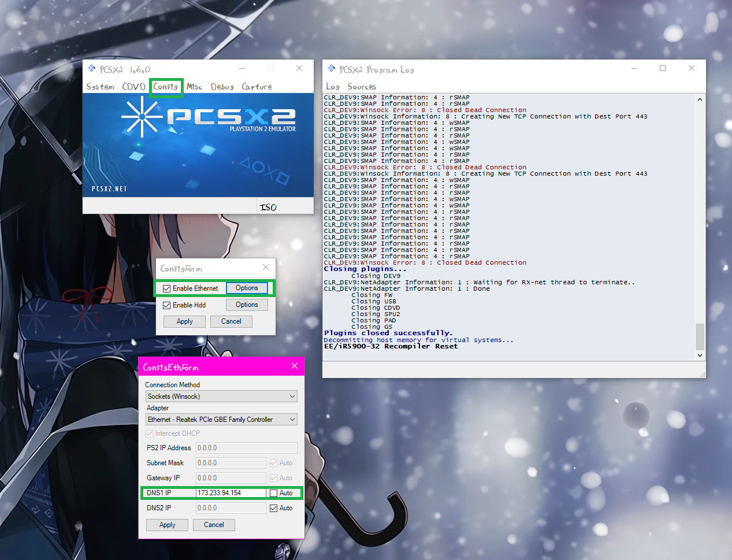Toggle the Enable Ethernet checkbox
This screenshot has height=560, width=732.
167,288
